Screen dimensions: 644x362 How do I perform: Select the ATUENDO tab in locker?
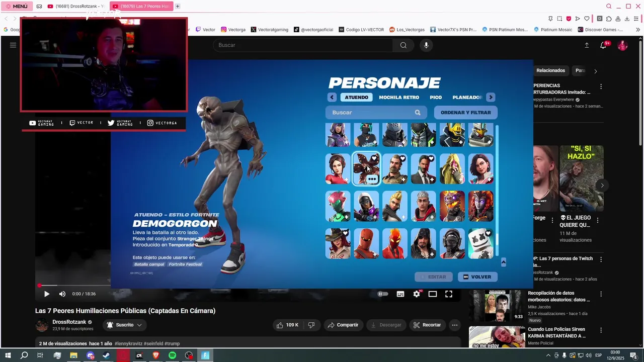point(356,98)
